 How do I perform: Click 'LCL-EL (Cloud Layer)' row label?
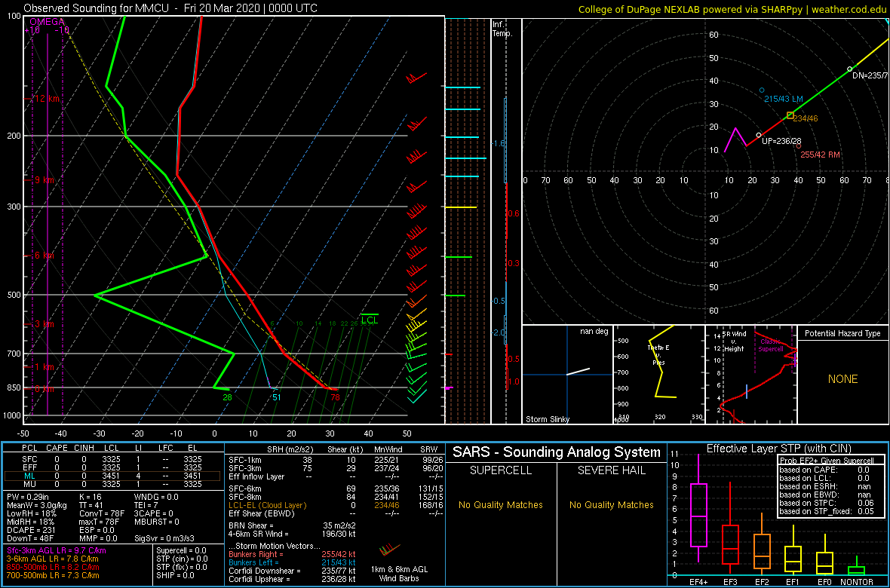[x=267, y=505]
